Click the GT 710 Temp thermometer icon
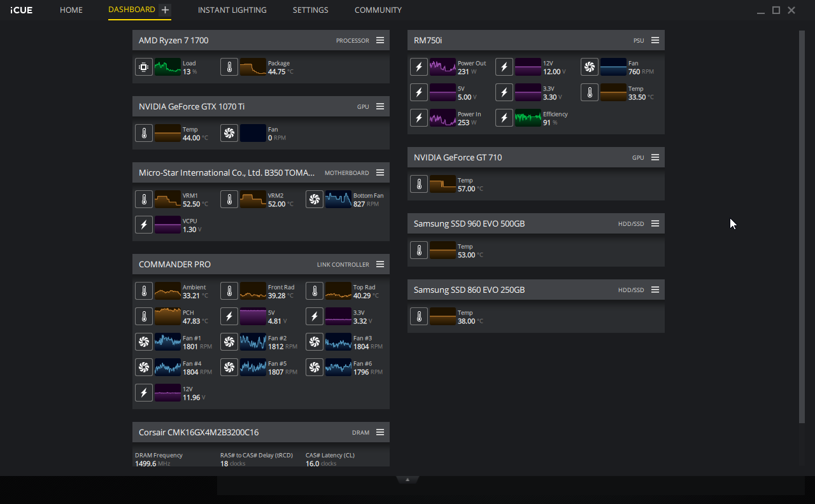The image size is (815, 504). point(419,184)
